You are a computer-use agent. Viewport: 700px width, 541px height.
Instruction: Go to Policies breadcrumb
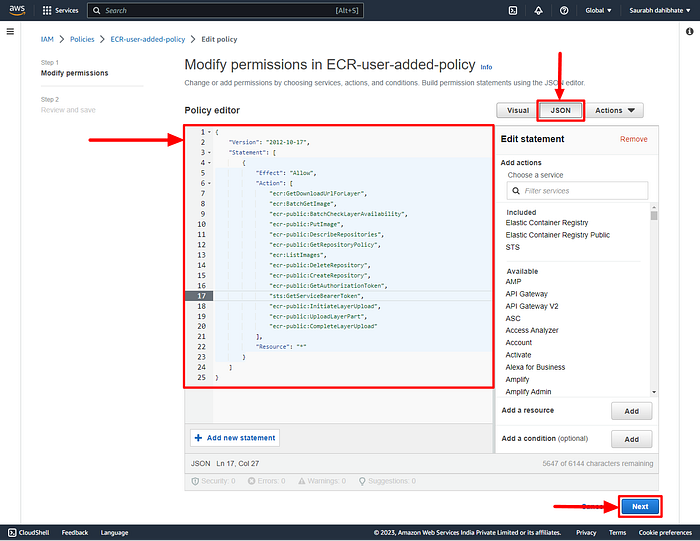82,39
